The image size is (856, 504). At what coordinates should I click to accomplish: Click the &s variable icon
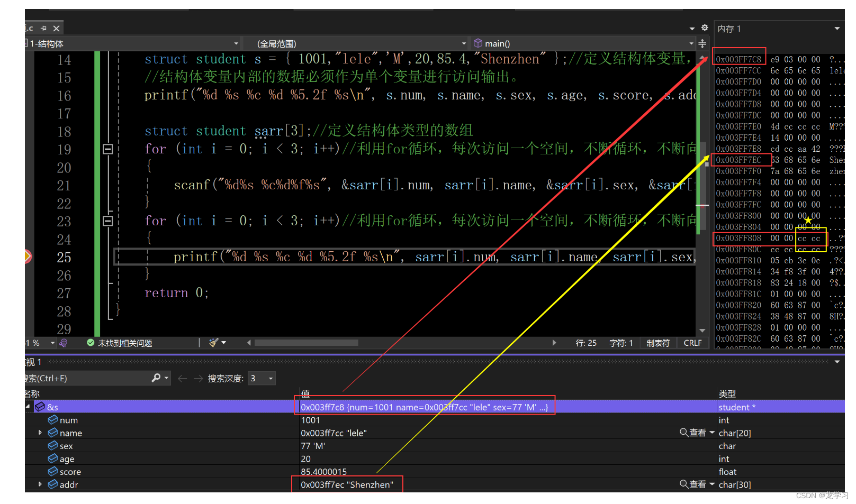[40, 407]
